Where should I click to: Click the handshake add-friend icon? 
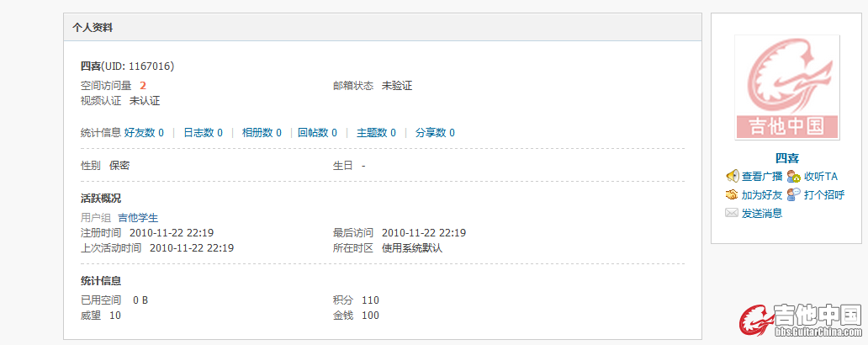point(732,194)
